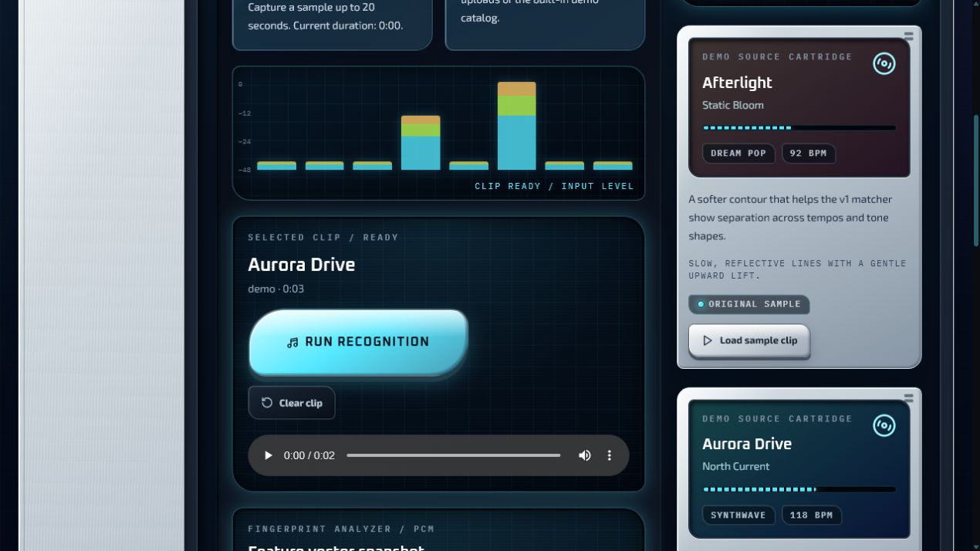Run recognition on the selected clip
The width and height of the screenshot is (980, 551).
click(x=358, y=342)
